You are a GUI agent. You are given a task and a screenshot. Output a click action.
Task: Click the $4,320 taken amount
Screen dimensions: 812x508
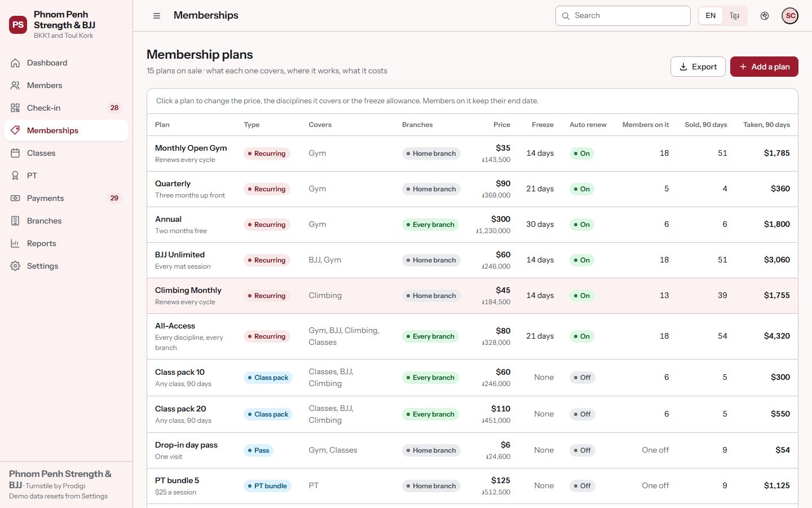tap(777, 336)
